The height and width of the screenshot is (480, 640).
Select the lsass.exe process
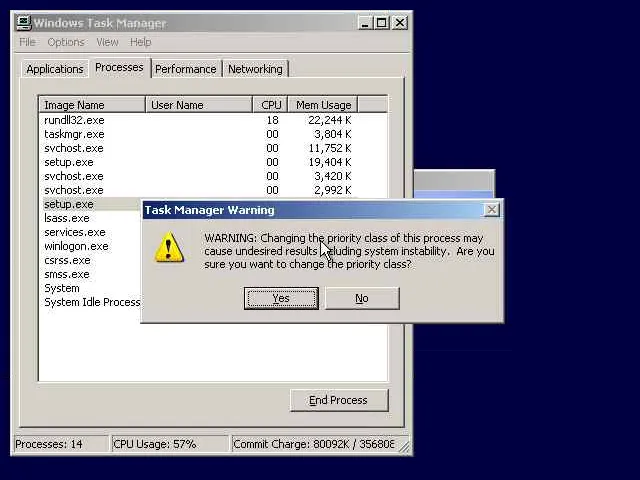(67, 218)
